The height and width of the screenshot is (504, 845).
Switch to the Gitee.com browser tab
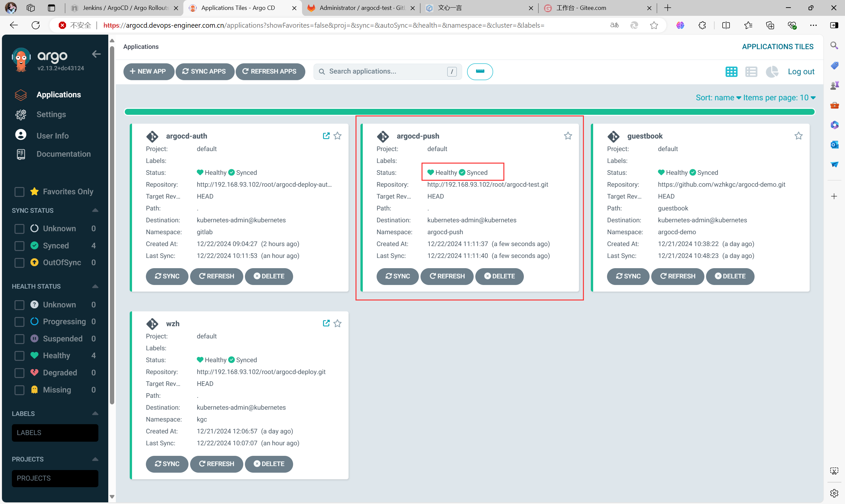tap(597, 8)
